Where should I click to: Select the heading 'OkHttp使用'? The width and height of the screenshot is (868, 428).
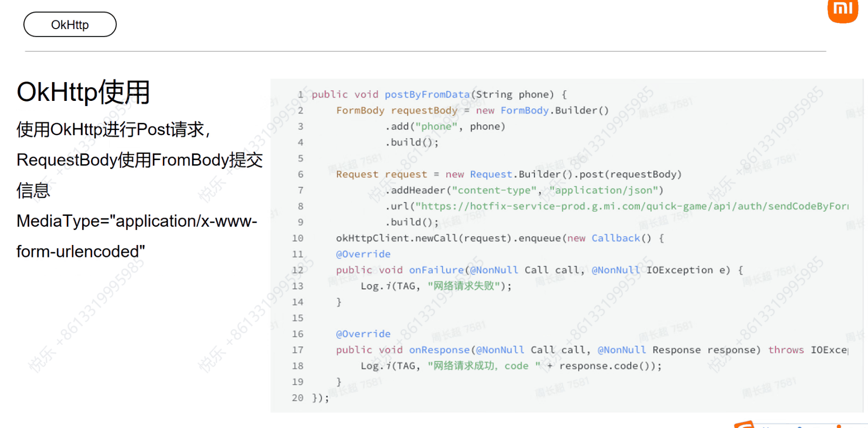pyautogui.click(x=83, y=92)
